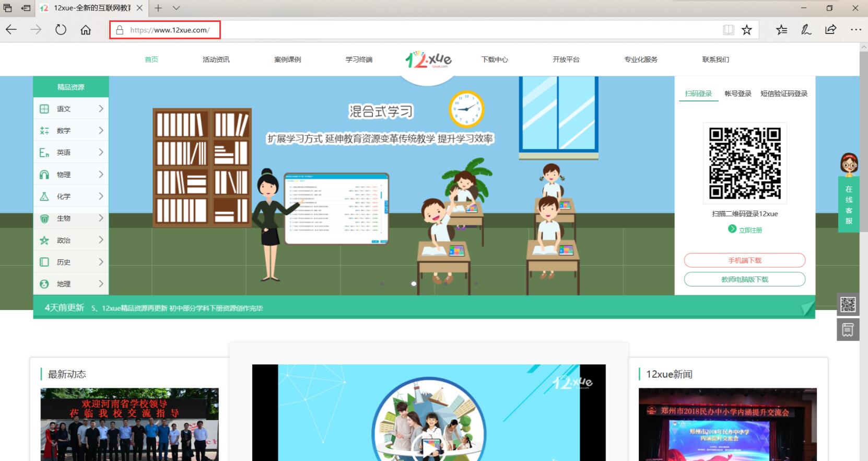Click the 手机端下载 button
The height and width of the screenshot is (461, 868).
(x=745, y=260)
